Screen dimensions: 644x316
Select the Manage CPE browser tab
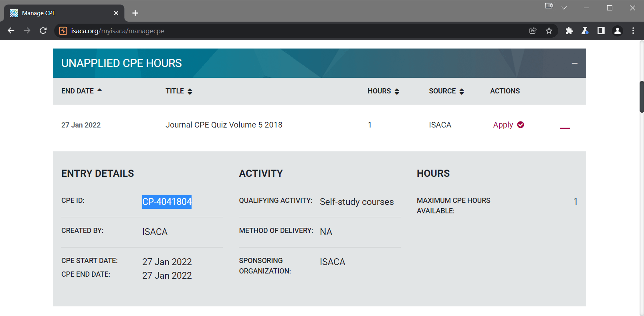click(64, 13)
